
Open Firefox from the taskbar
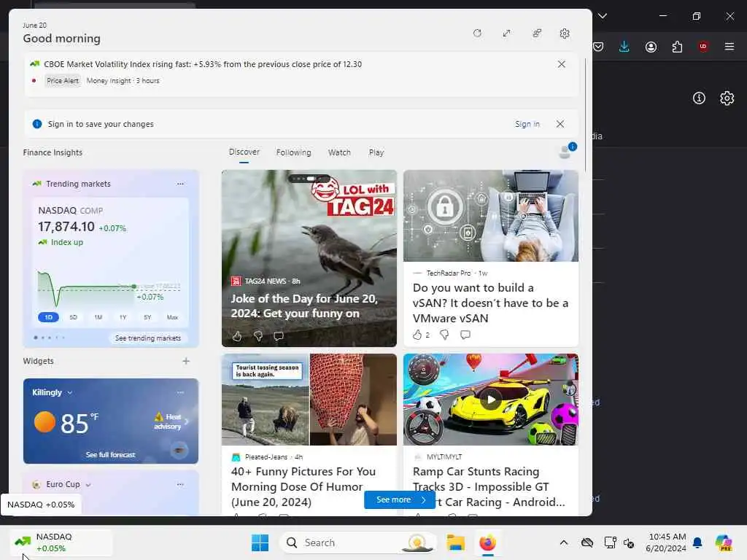point(487,542)
